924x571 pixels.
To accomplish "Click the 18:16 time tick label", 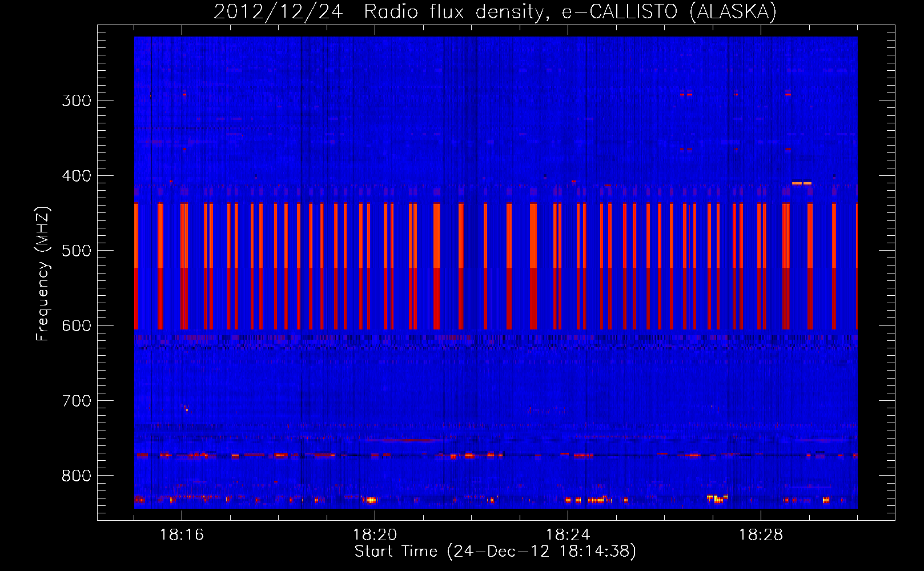I will tap(182, 534).
